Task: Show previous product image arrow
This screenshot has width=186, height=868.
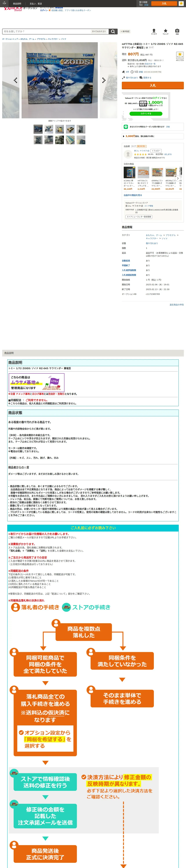Action: pos(15,80)
